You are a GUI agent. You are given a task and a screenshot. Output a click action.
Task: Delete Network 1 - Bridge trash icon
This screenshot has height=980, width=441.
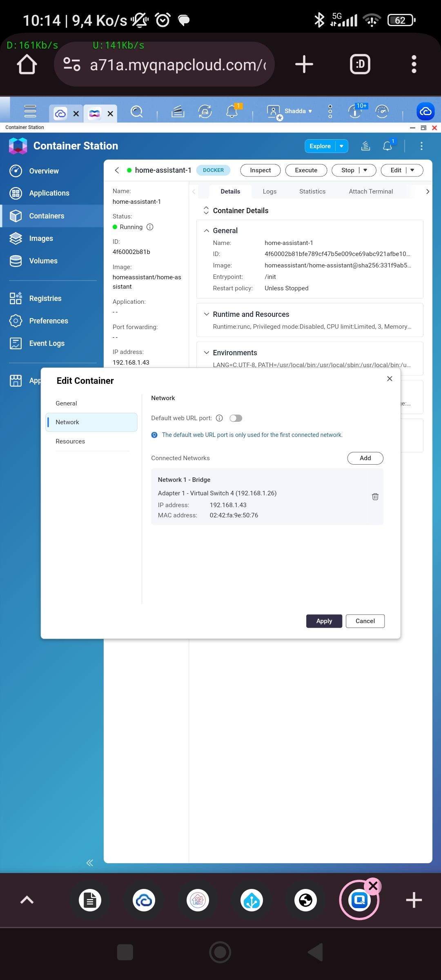coord(375,497)
